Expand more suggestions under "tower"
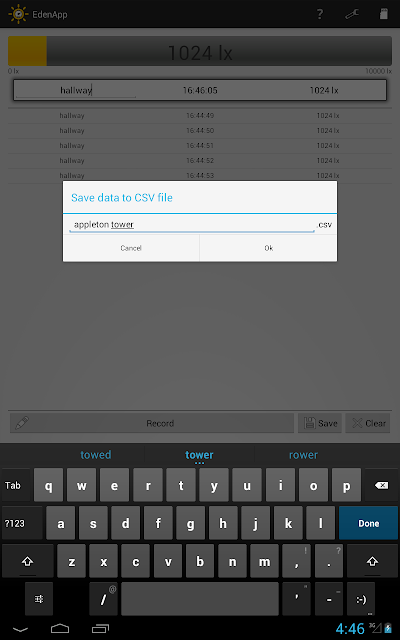 (x=199, y=462)
